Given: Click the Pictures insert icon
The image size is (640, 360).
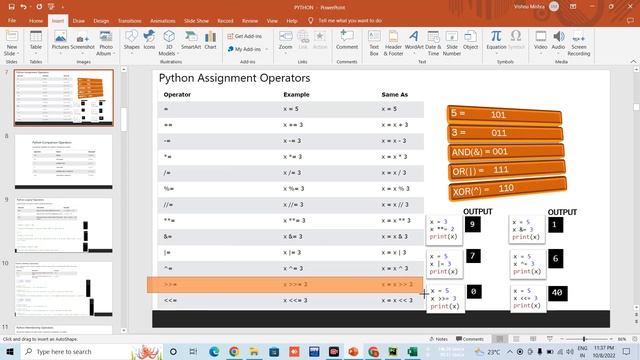Looking at the screenshot, I should (x=60, y=41).
